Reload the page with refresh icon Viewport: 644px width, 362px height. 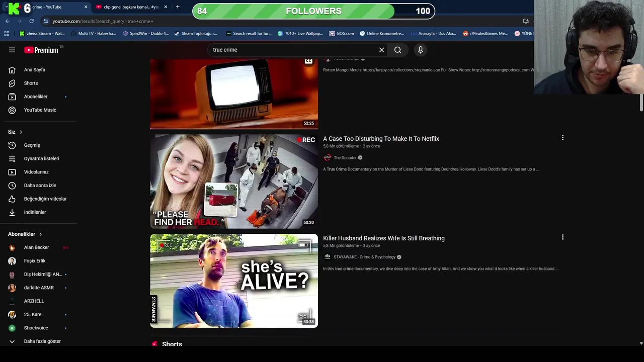[31, 21]
